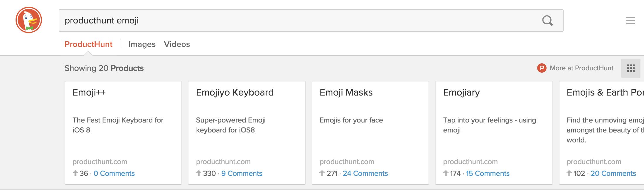
Task: Open the Emojiary product title
Action: (x=461, y=93)
